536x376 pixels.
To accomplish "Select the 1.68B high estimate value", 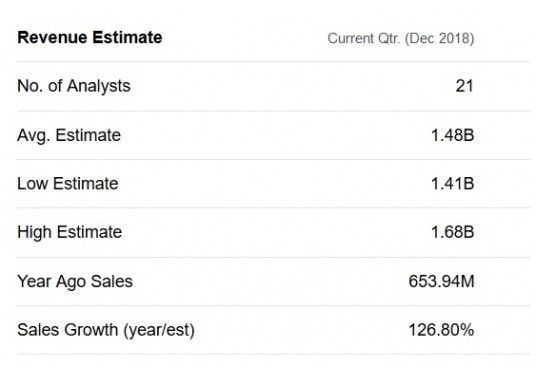I will (x=453, y=232).
